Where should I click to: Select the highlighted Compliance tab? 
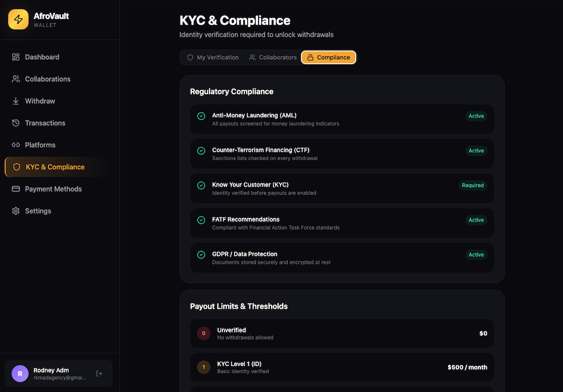[328, 57]
